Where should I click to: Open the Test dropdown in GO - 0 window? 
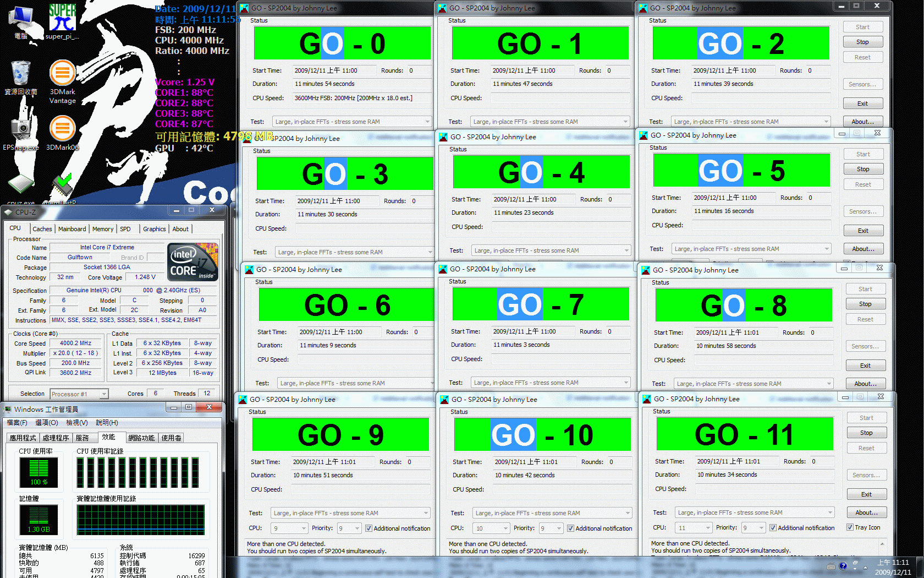tap(352, 122)
